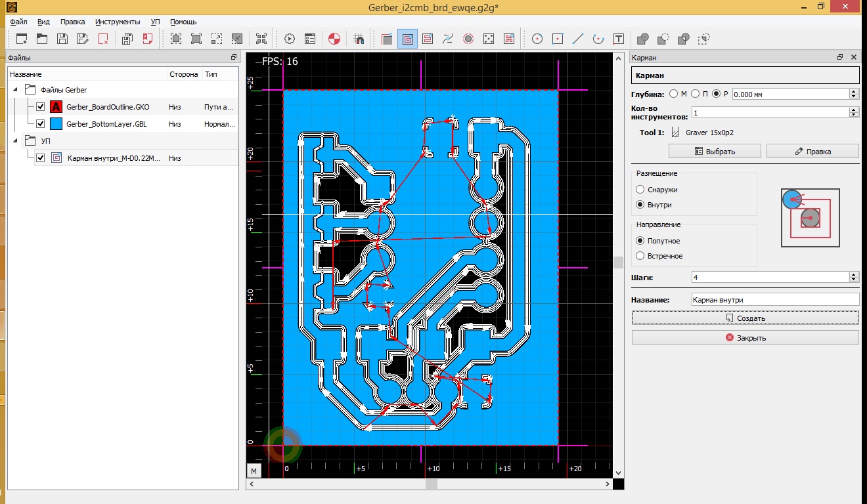Click the Выбрать tool selection button
Viewport: 867px width, 504px height.
pos(715,152)
